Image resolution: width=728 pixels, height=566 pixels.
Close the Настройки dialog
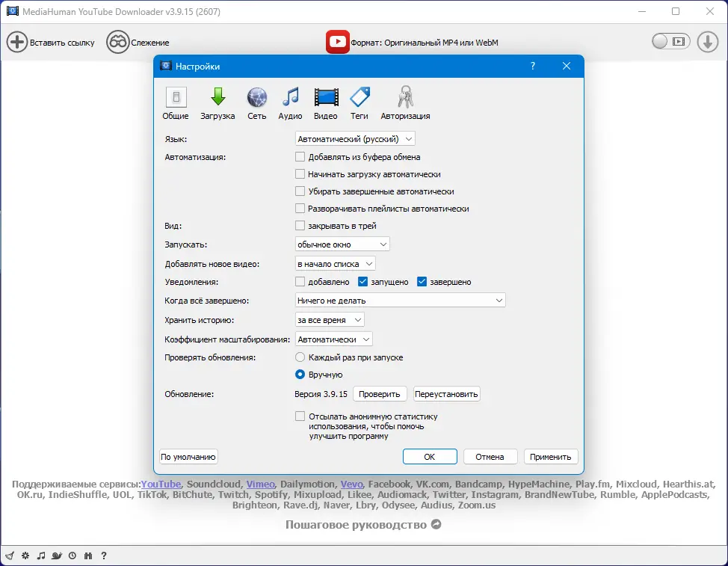coord(567,66)
